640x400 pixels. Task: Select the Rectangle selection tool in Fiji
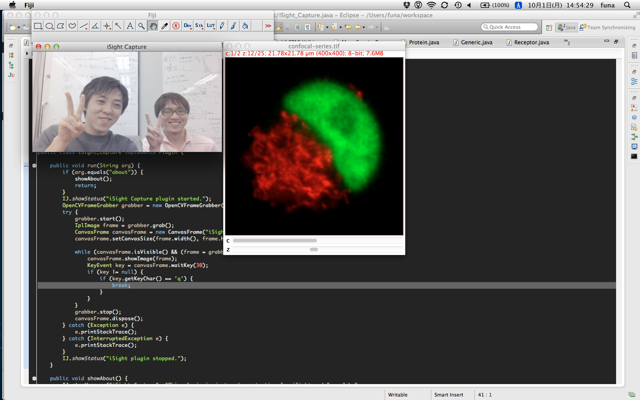38,27
